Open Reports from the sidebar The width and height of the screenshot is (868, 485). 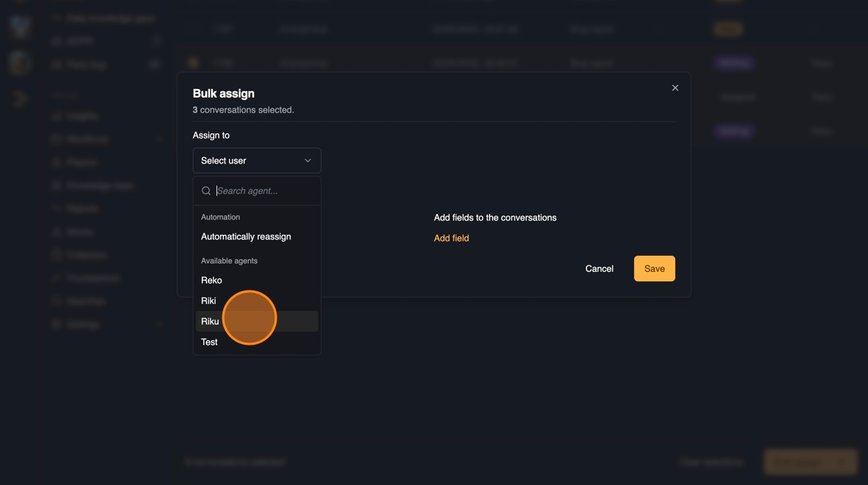tap(83, 209)
